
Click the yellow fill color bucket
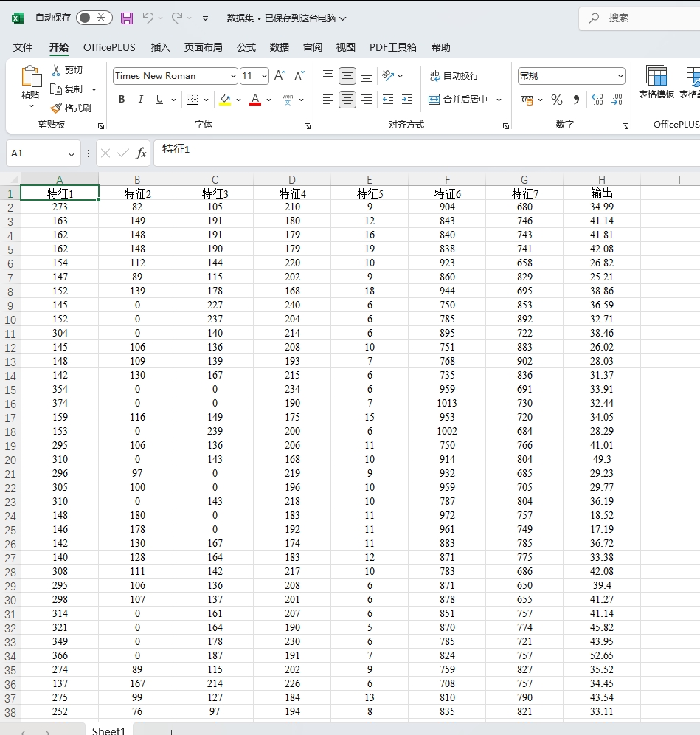(x=226, y=100)
